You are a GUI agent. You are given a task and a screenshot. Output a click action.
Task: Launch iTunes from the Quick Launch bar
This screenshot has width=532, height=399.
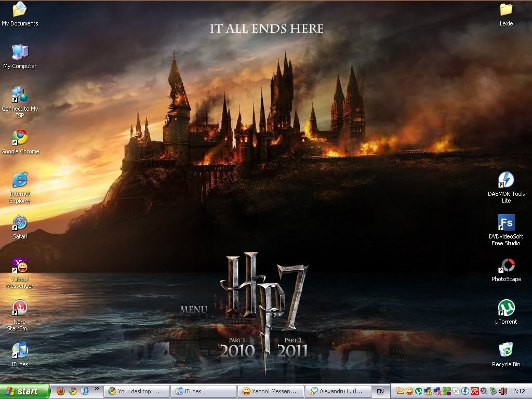coord(85,391)
